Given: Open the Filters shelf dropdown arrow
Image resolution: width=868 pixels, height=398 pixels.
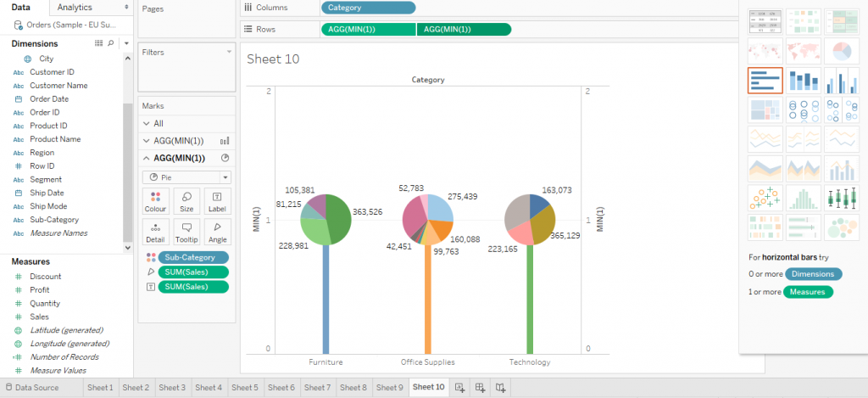Looking at the screenshot, I should [229, 52].
